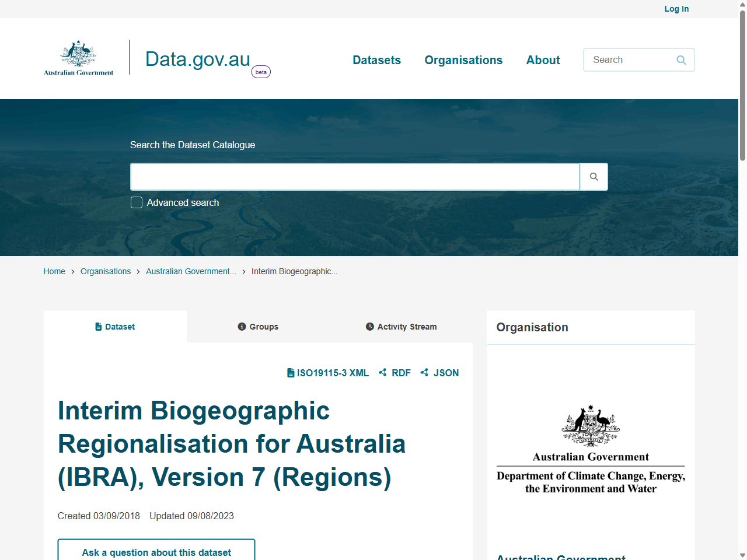Image resolution: width=747 pixels, height=560 pixels.
Task: Click the scrollbar up arrow
Action: (x=742, y=5)
